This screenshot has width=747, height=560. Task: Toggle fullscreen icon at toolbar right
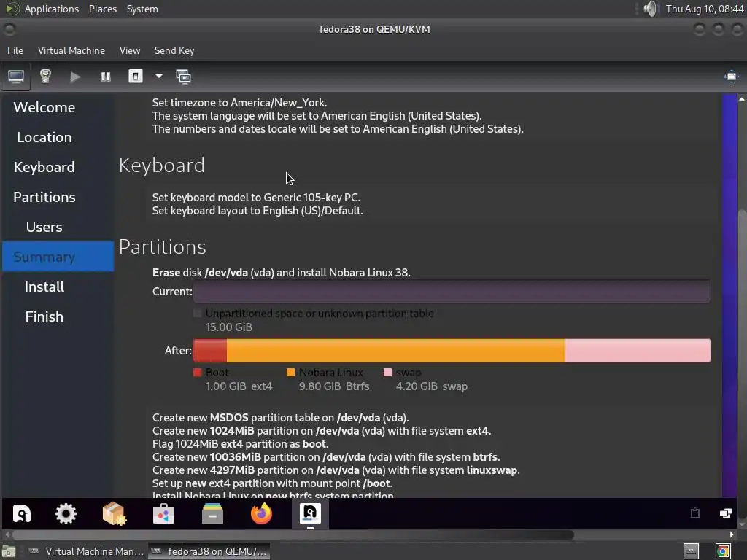pos(731,77)
